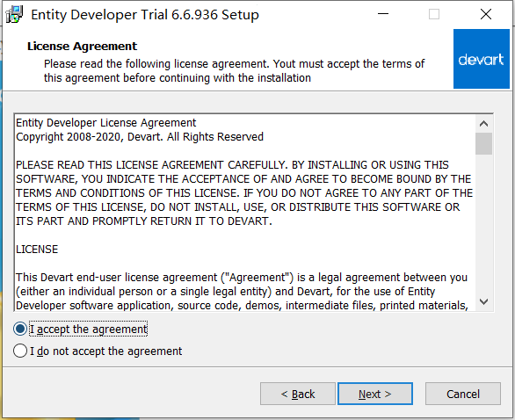Select 'I do not accept the agreement' option
Screen dimensions: 515x420
coord(20,351)
